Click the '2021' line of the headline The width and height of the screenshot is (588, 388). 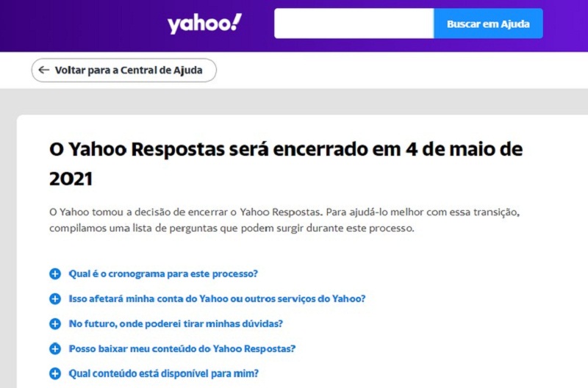71,179
